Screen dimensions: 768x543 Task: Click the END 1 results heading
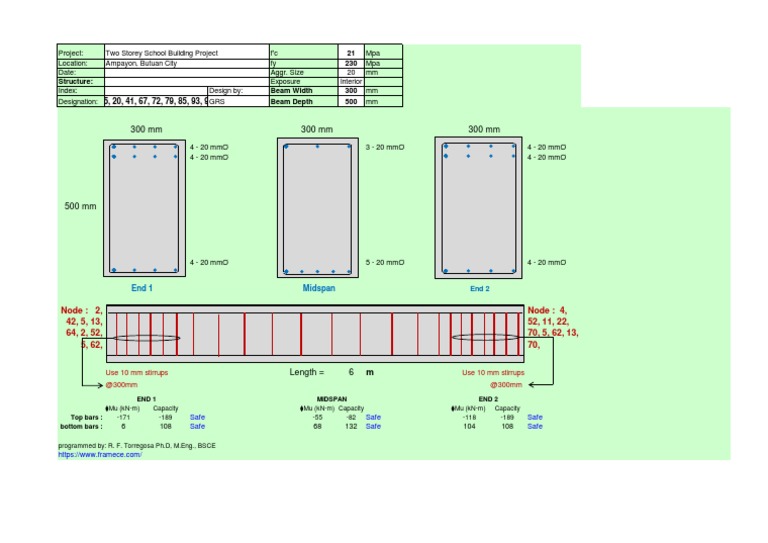(146, 399)
